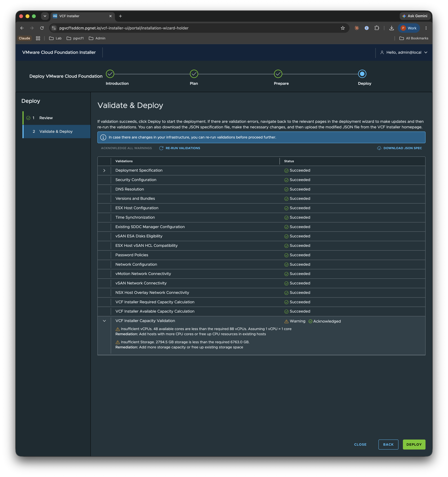Viewport: 448px width, 477px height.
Task: Open the Lab bookmarks folder
Action: tap(55, 38)
